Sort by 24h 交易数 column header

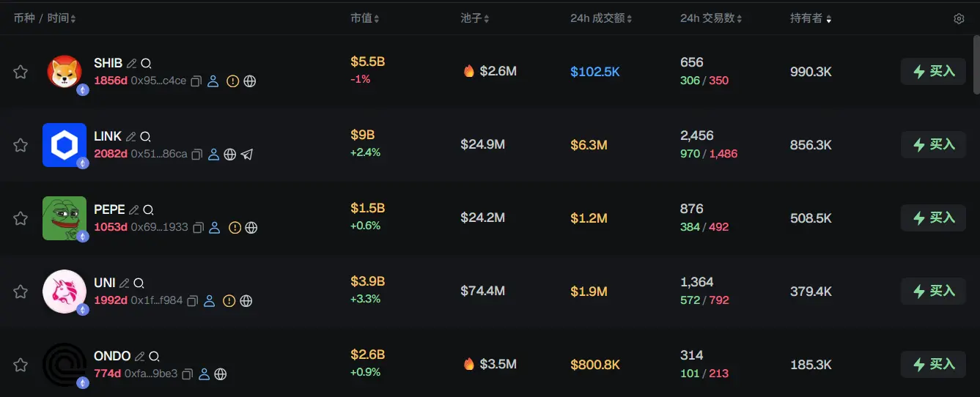pos(711,18)
